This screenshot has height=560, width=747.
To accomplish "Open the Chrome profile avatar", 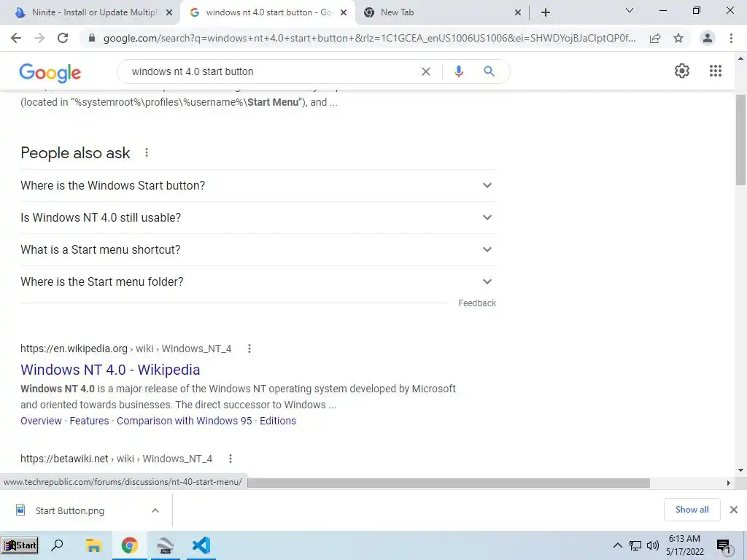I will 708,38.
